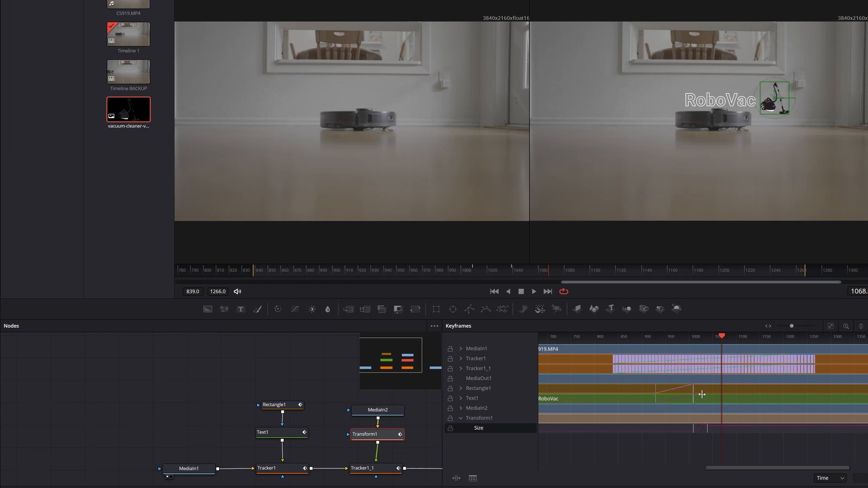Add a Polygon mask from the toolbar
Image resolution: width=868 pixels, height=488 pixels.
(470, 309)
